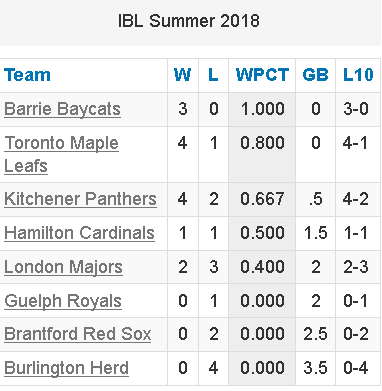Click the London Majors 0.400 WPCT cell
The width and height of the screenshot is (382, 391).
(x=262, y=267)
